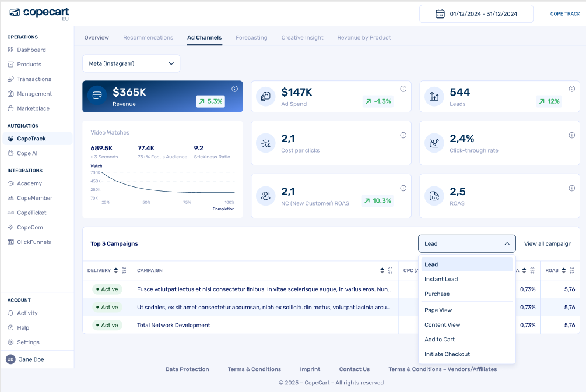
Task: Click the CopeCart logo
Action: pyautogui.click(x=39, y=13)
